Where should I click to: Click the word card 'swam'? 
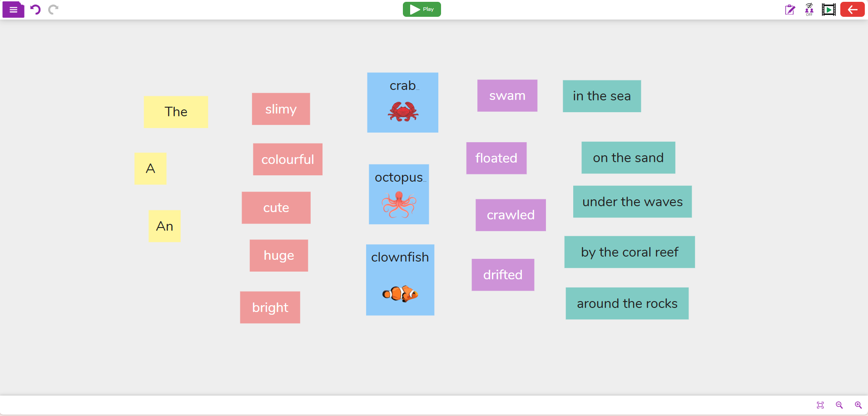507,95
